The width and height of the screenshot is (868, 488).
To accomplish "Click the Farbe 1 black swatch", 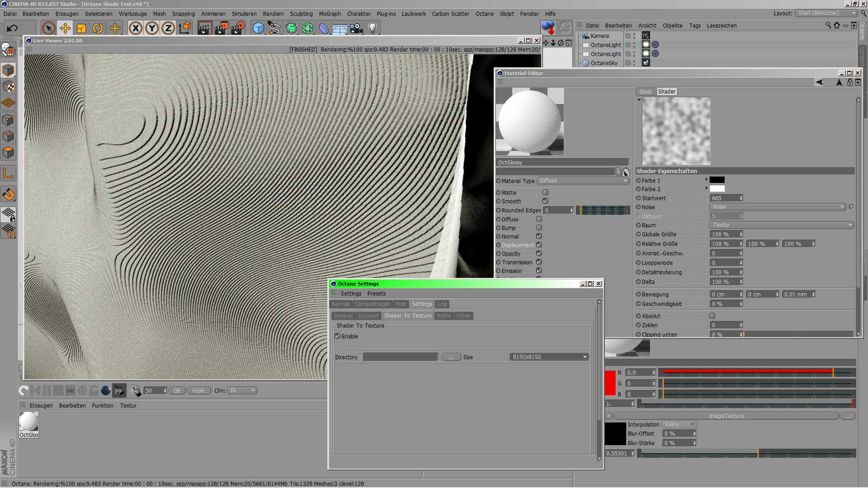I will click(x=717, y=180).
